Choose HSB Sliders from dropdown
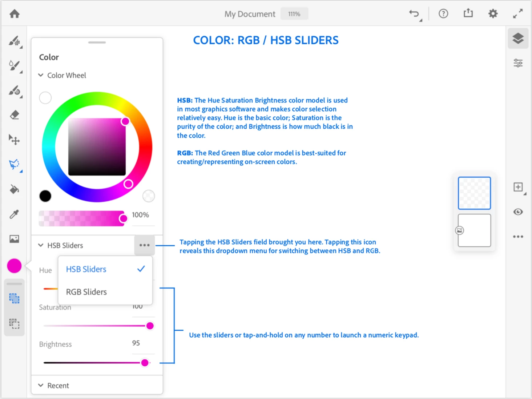Image resolution: width=532 pixels, height=399 pixels. (105, 269)
